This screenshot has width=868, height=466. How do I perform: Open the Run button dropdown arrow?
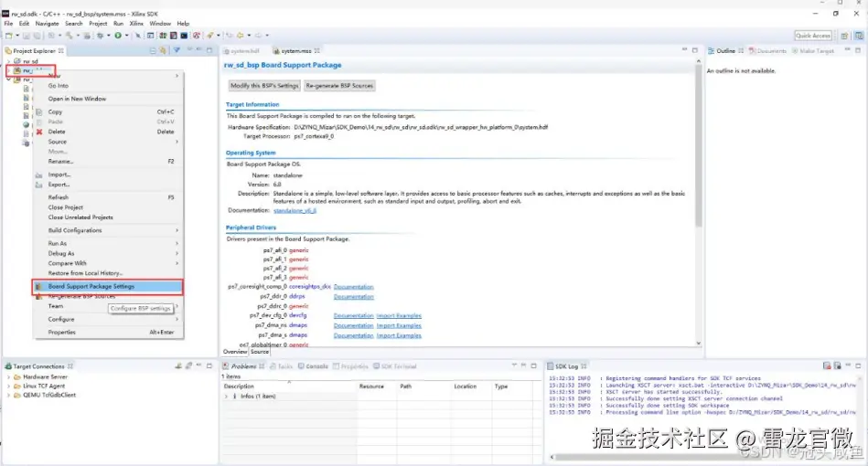pos(126,36)
